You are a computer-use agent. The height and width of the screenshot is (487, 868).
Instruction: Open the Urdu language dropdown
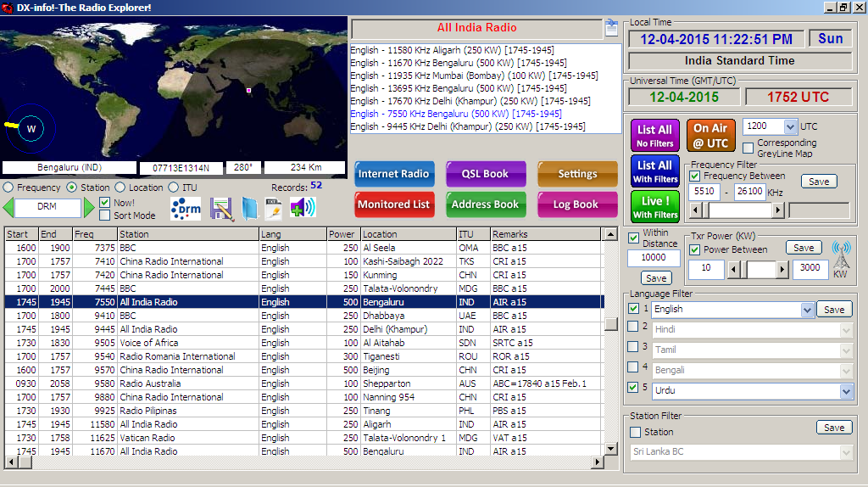(x=846, y=391)
